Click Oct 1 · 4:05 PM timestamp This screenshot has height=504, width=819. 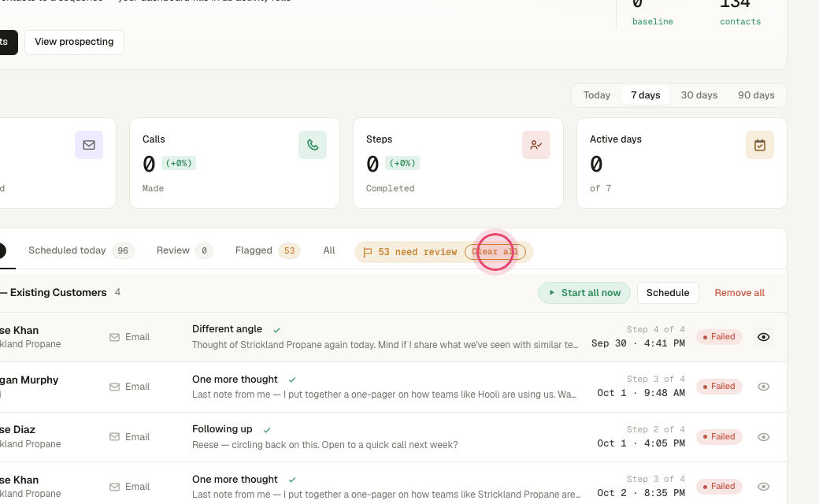pos(641,443)
